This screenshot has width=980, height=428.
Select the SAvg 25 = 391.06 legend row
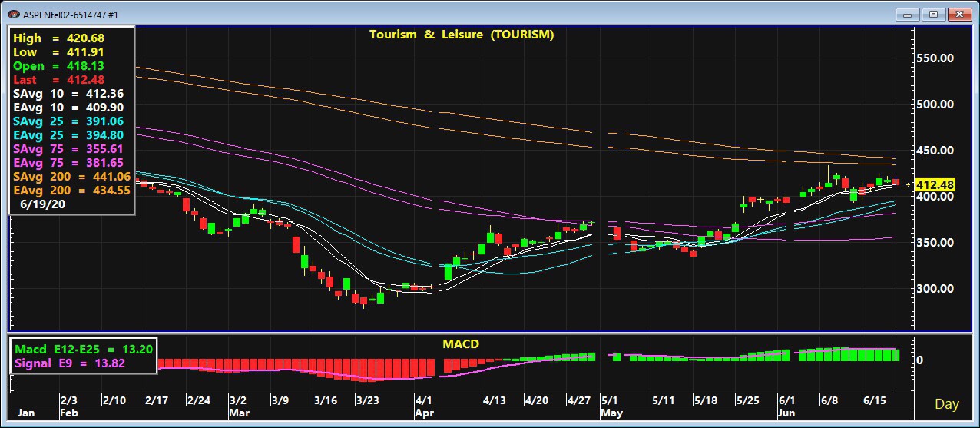pos(68,121)
